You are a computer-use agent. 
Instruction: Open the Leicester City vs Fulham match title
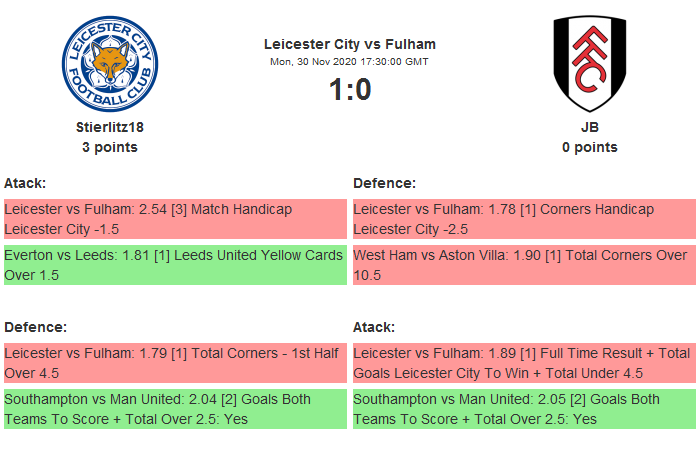coord(349,44)
